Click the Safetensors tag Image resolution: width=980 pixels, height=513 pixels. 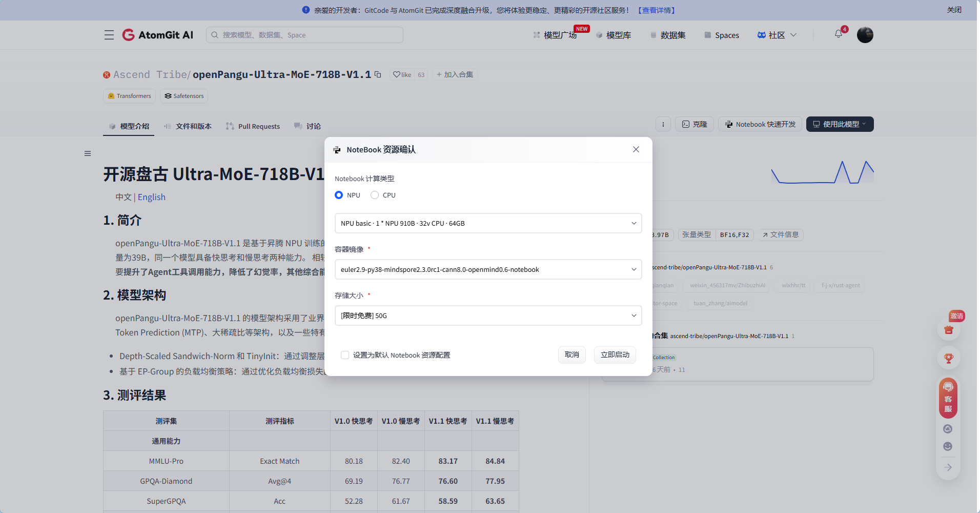[x=184, y=96]
